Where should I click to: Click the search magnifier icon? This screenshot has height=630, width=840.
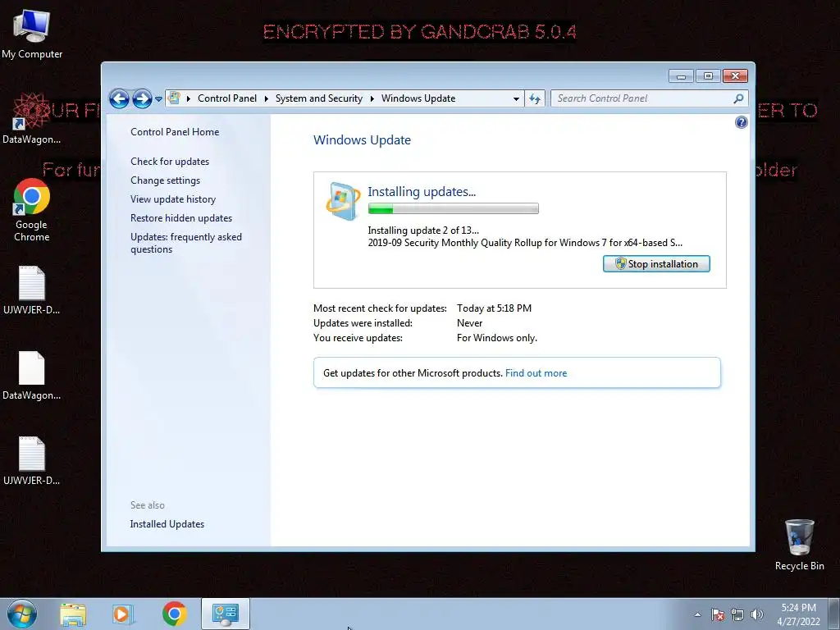[x=738, y=98]
